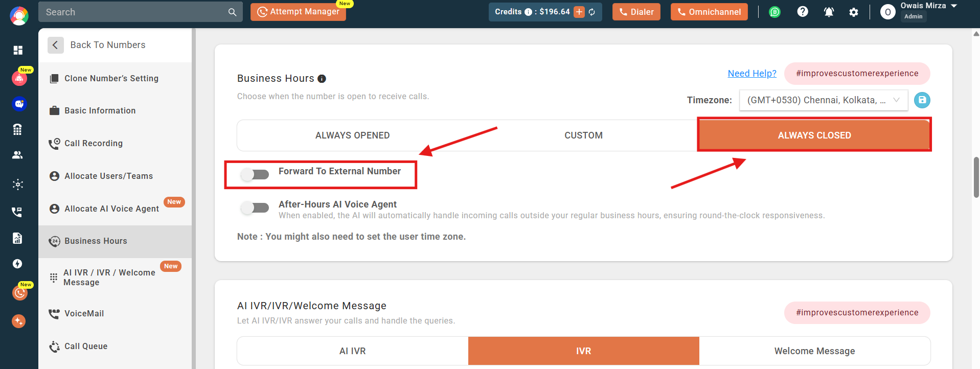Open the dashboard grid icon in left rail
The width and height of the screenshot is (980, 369).
(18, 50)
